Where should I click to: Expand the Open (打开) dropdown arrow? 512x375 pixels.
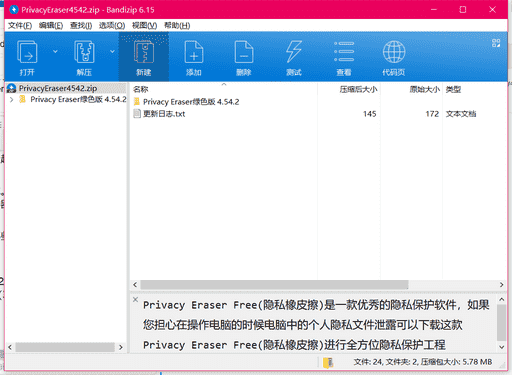pos(55,51)
